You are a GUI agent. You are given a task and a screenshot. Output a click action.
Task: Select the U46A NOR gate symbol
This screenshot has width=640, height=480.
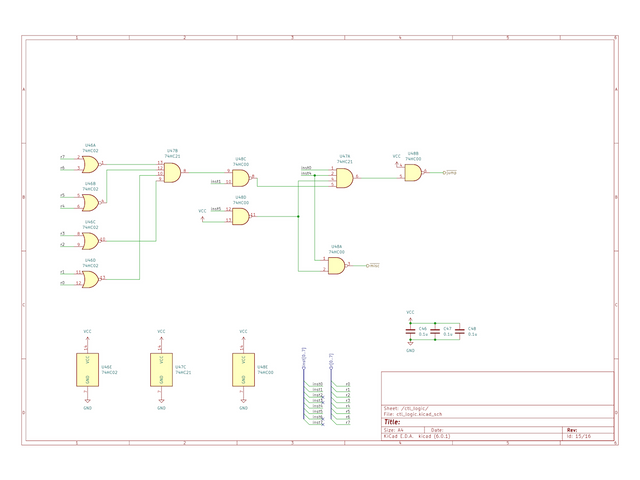(90, 163)
